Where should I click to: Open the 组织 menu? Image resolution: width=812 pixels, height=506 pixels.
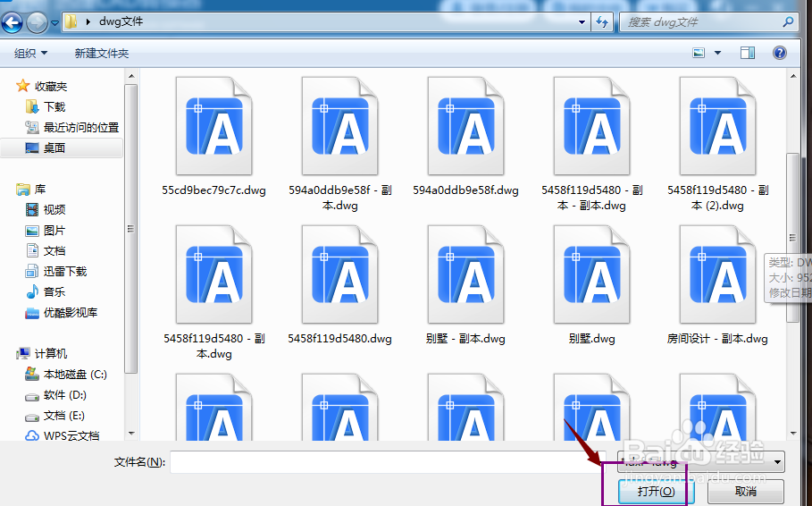click(x=30, y=53)
